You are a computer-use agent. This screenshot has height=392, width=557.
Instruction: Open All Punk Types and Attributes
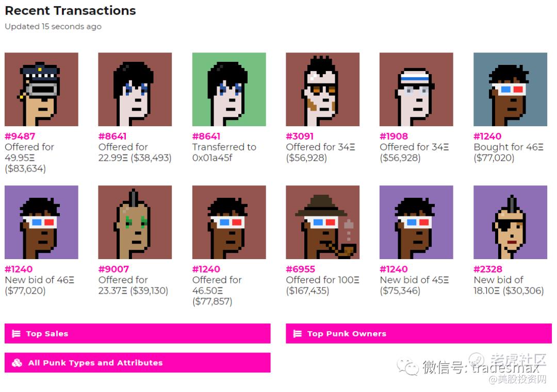(138, 363)
